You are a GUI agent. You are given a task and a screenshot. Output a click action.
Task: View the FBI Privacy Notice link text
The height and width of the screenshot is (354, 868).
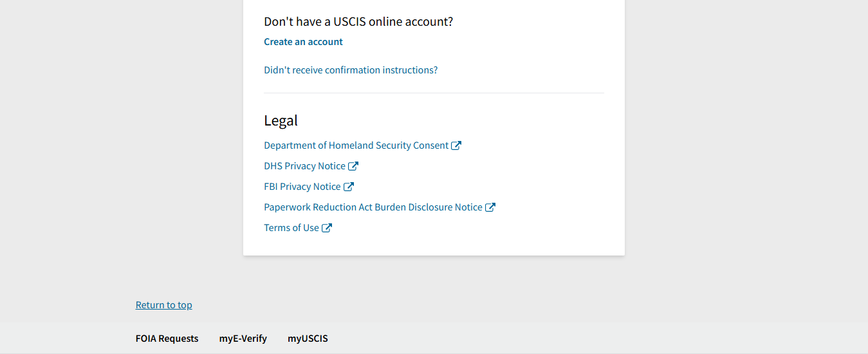(x=302, y=187)
